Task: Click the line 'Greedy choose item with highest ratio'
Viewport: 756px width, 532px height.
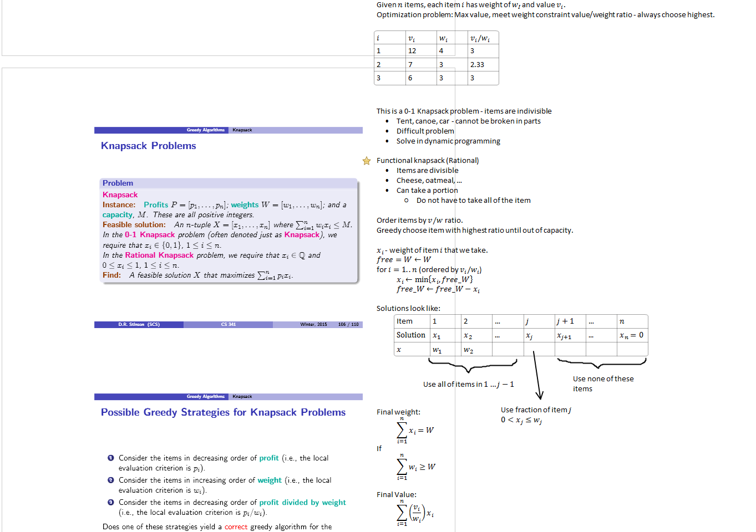Action: point(475,231)
